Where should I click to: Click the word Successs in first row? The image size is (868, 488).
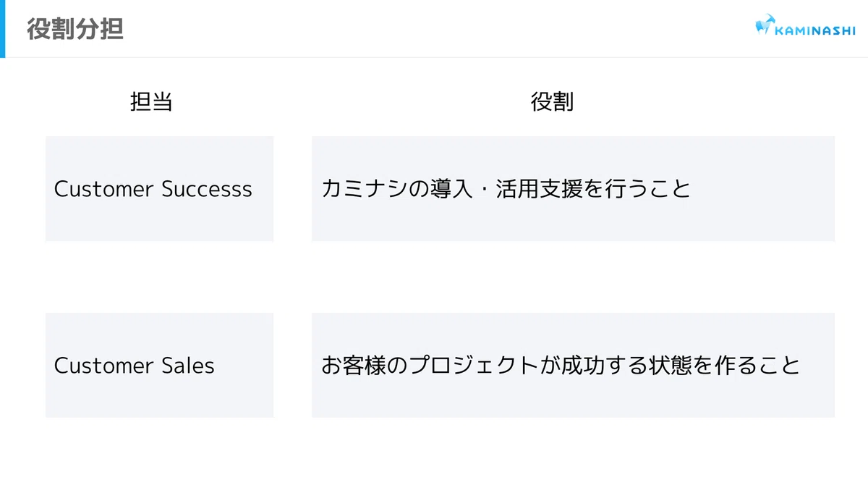[x=207, y=189]
